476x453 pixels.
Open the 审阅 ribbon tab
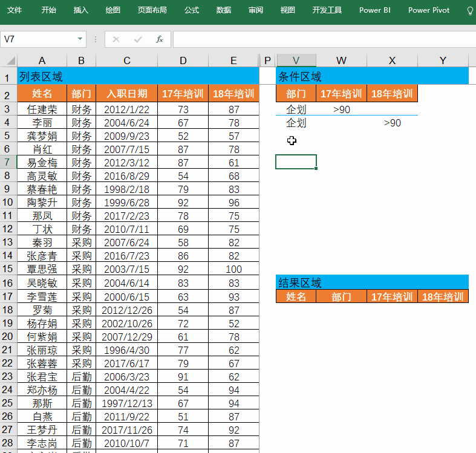tap(256, 10)
